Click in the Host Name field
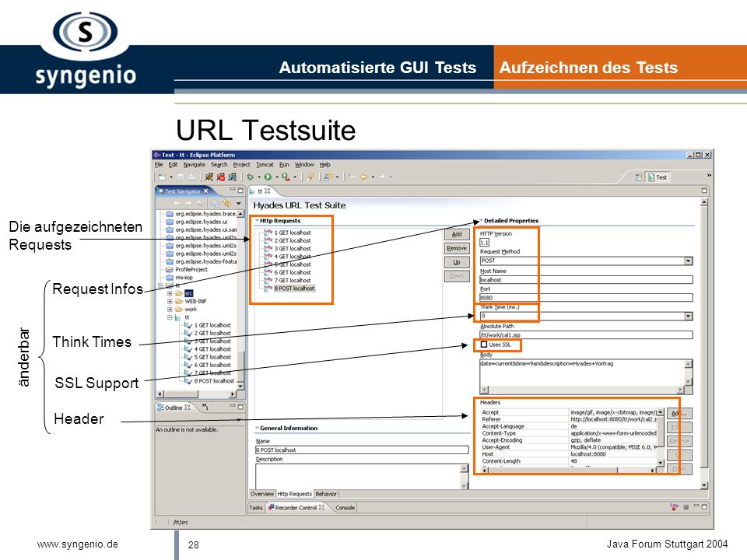Image resolution: width=747 pixels, height=560 pixels. (586, 279)
